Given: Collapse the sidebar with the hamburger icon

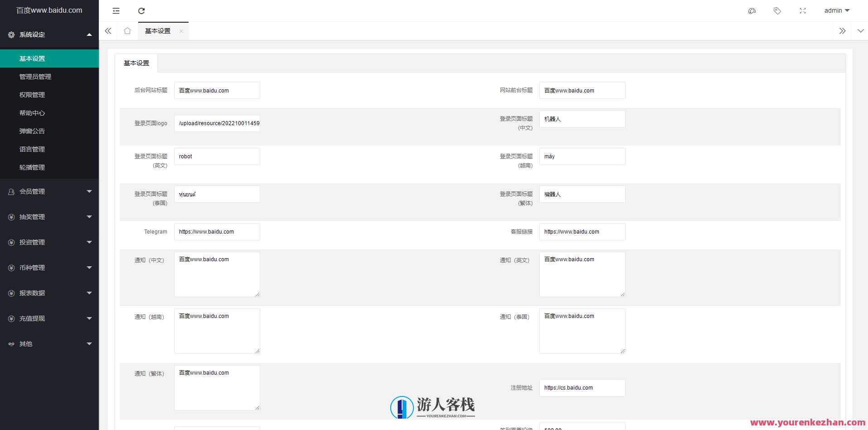Looking at the screenshot, I should (116, 10).
